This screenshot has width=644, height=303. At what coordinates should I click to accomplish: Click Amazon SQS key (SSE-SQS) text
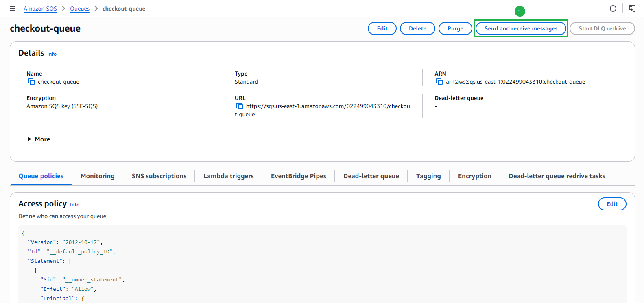(x=62, y=106)
